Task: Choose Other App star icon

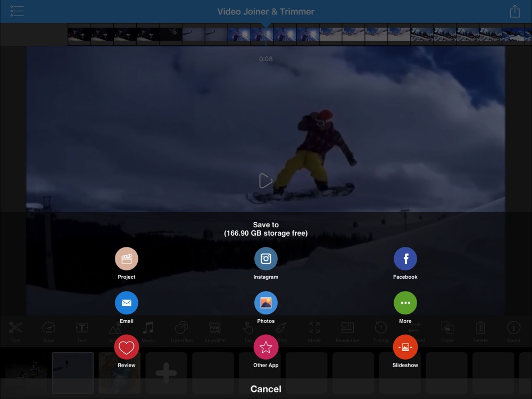Action: point(265,347)
